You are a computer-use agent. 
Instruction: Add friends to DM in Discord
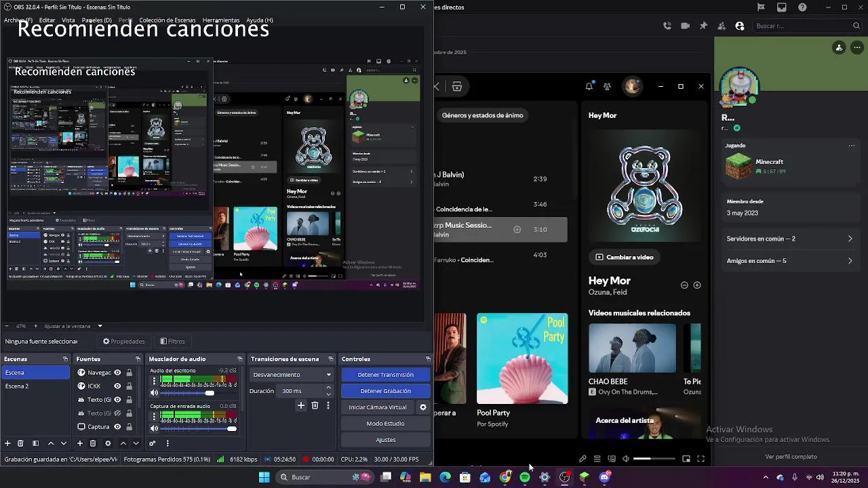[721, 26]
